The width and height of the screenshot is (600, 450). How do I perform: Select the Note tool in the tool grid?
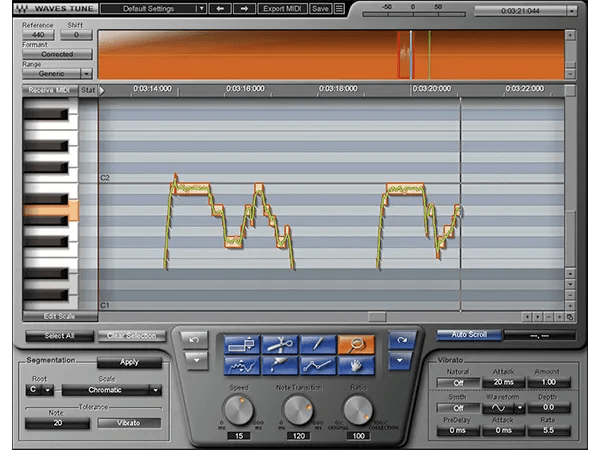point(242,344)
